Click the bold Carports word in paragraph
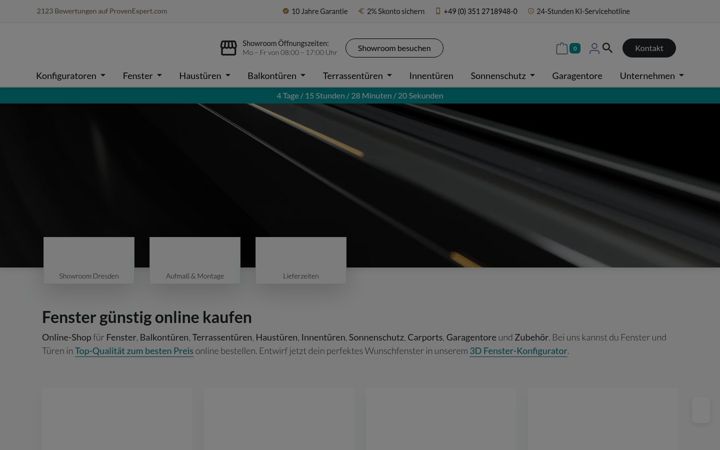The image size is (720, 450). pyautogui.click(x=425, y=337)
